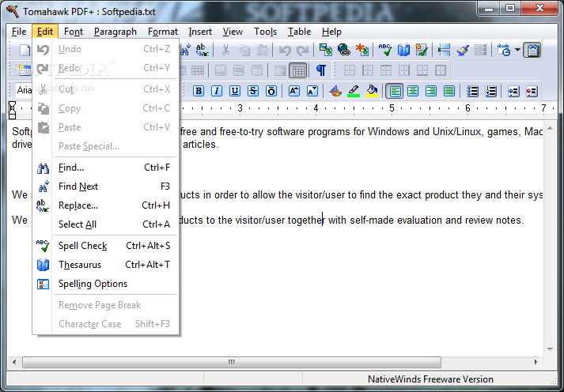Toggle Overline formatting
This screenshot has width=564, height=392.
tap(271, 91)
